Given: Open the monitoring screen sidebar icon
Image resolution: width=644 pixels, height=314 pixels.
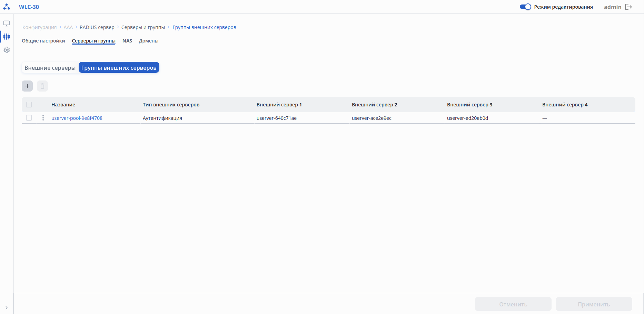Looking at the screenshot, I should (7, 23).
